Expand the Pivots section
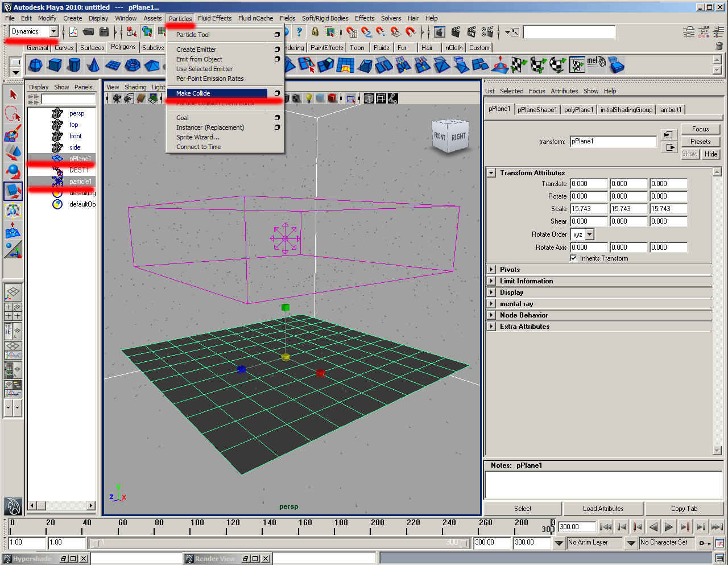This screenshot has width=728, height=565. (x=491, y=270)
